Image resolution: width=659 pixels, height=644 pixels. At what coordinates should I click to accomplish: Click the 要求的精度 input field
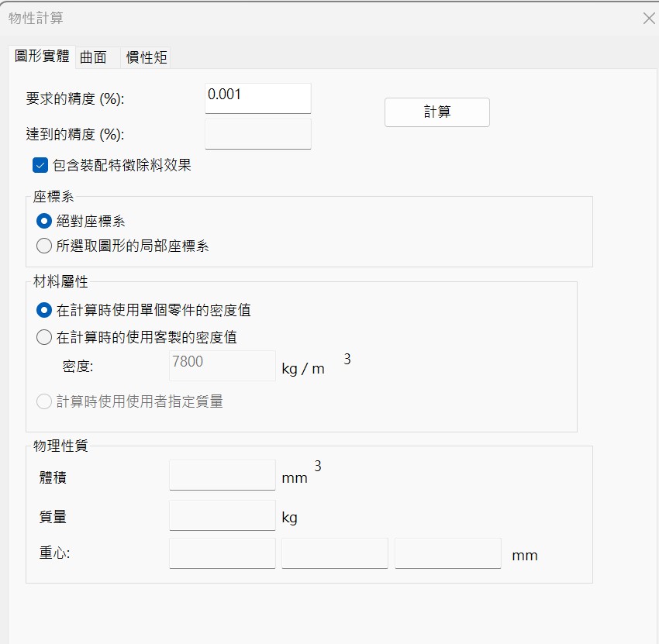coord(257,98)
